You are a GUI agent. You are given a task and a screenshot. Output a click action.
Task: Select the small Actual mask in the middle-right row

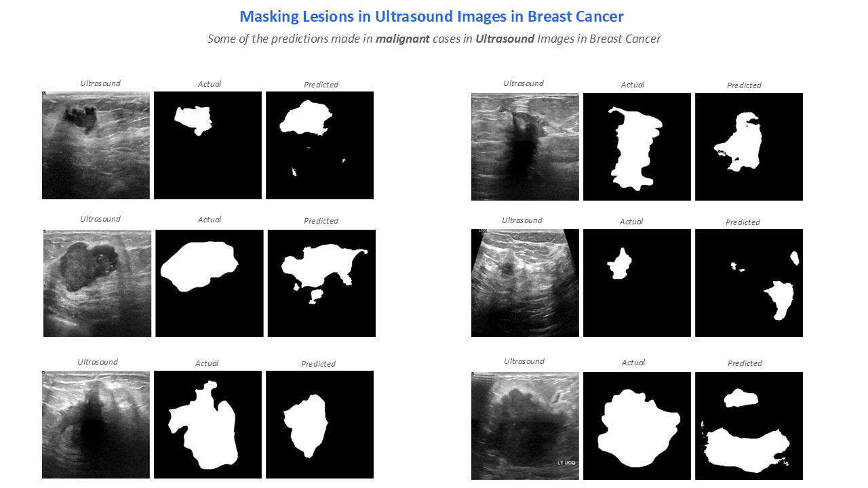[637, 283]
